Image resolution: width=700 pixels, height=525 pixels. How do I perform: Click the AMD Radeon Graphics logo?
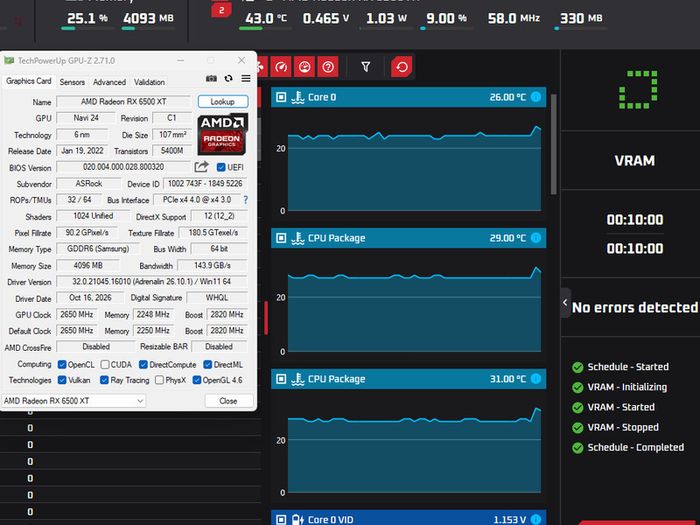[222, 135]
